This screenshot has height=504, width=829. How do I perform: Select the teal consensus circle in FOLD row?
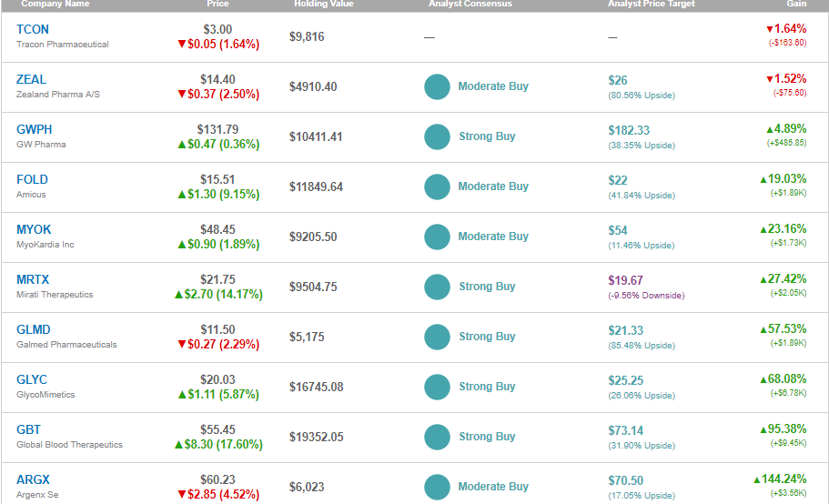pos(437,187)
